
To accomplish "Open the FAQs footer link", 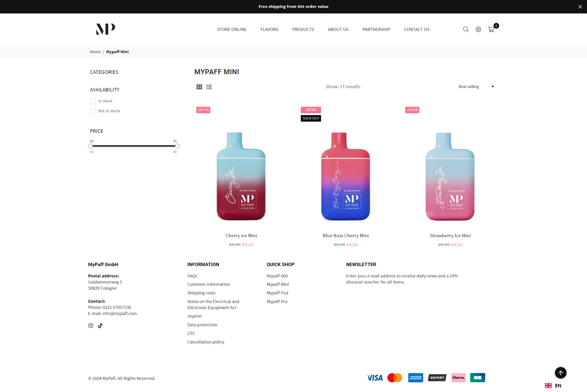I will (192, 276).
